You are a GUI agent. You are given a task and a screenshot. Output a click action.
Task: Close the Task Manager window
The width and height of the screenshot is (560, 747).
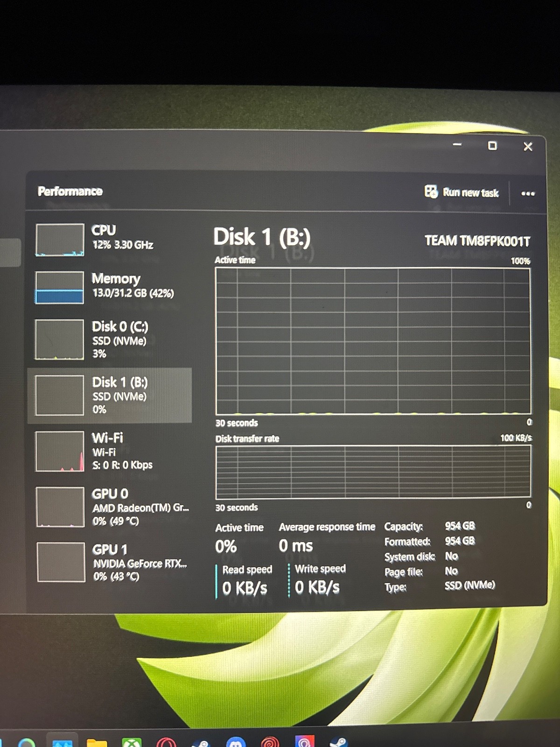(x=528, y=147)
